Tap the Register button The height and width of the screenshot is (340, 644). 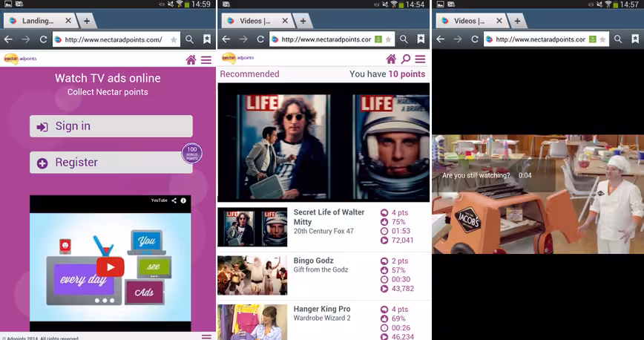coord(111,163)
